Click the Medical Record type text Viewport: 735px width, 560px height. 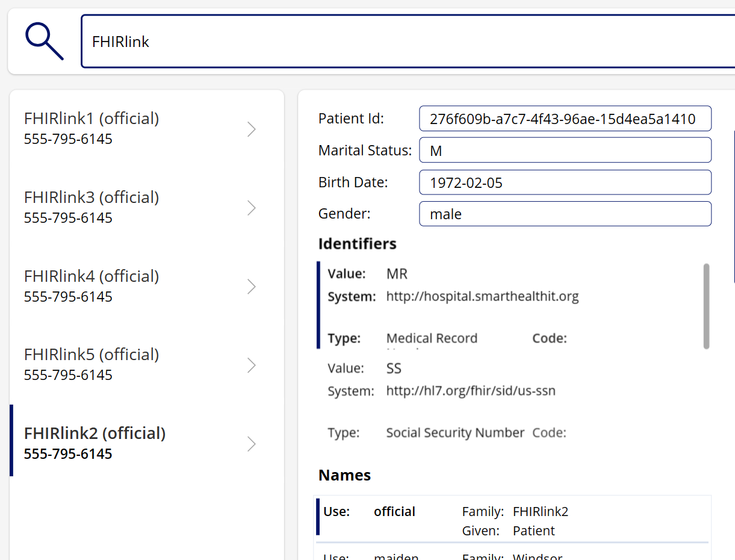(x=432, y=338)
